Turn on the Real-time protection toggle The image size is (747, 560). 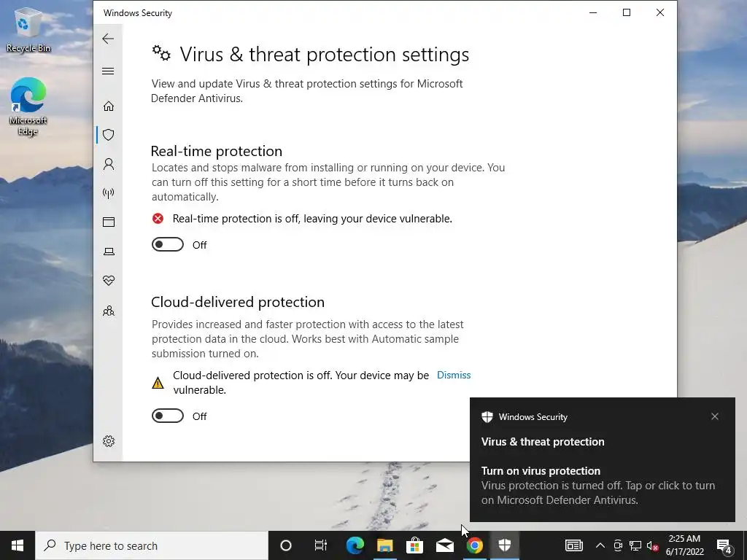(168, 244)
